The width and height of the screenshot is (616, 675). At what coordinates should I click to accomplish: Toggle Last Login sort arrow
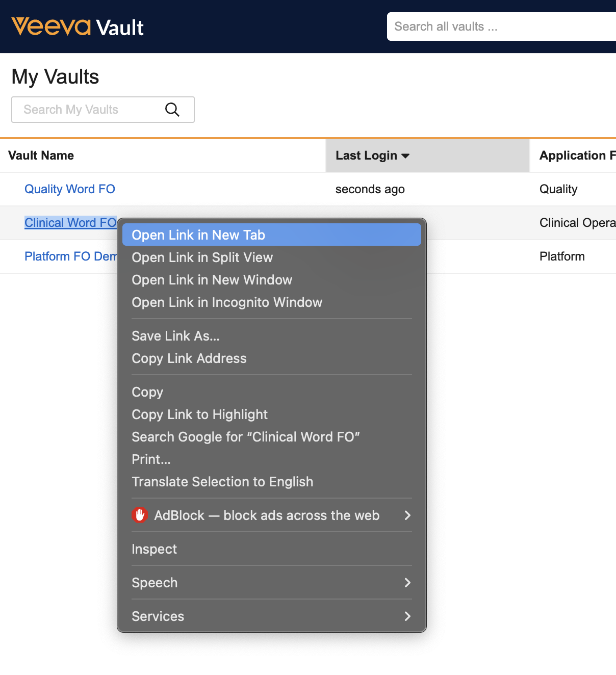click(405, 156)
